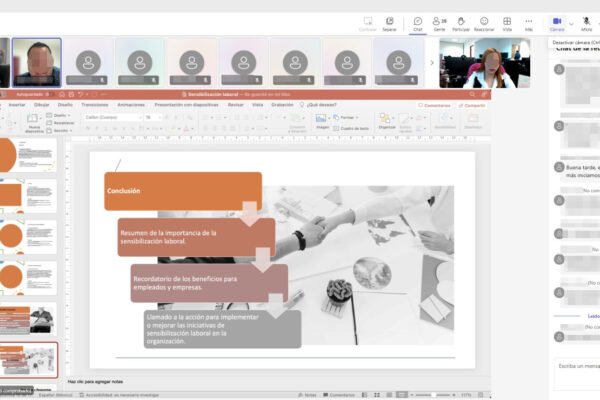Click the Imagen insert button
600x400 pixels.
[321, 121]
